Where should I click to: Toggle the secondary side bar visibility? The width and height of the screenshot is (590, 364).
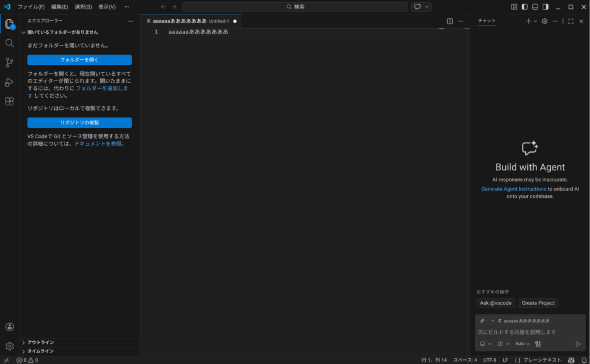tap(546, 7)
